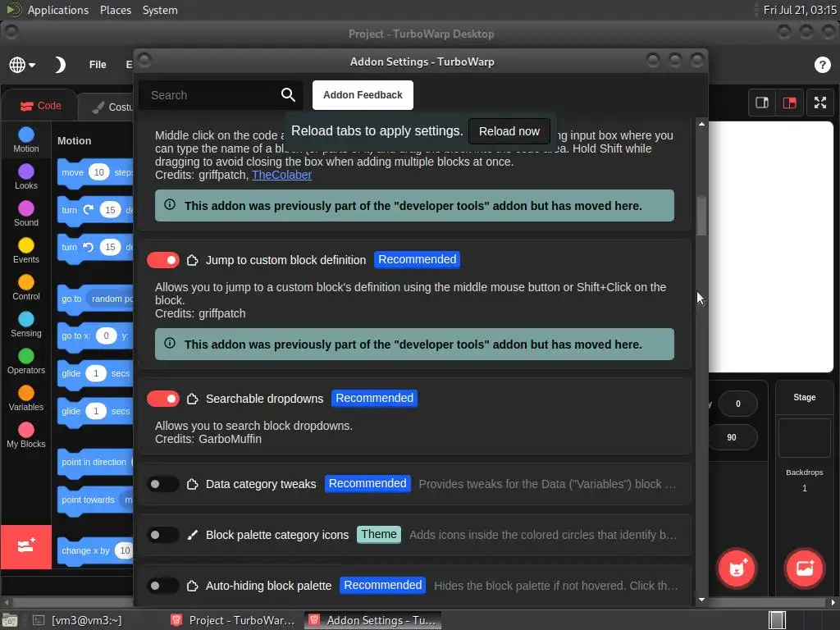
Task: Click info icon in first developer tools notice
Action: point(170,204)
